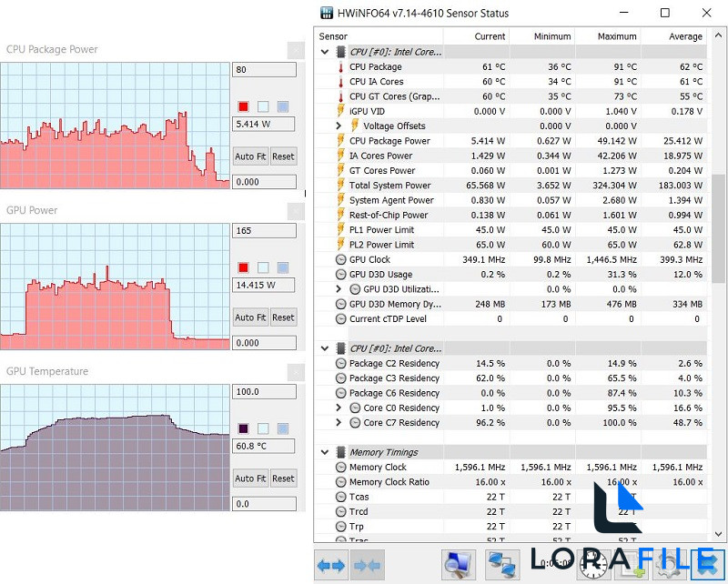Screen dimensions: 728x584
Task: Collapse the Memory Timings group
Action: click(x=325, y=452)
